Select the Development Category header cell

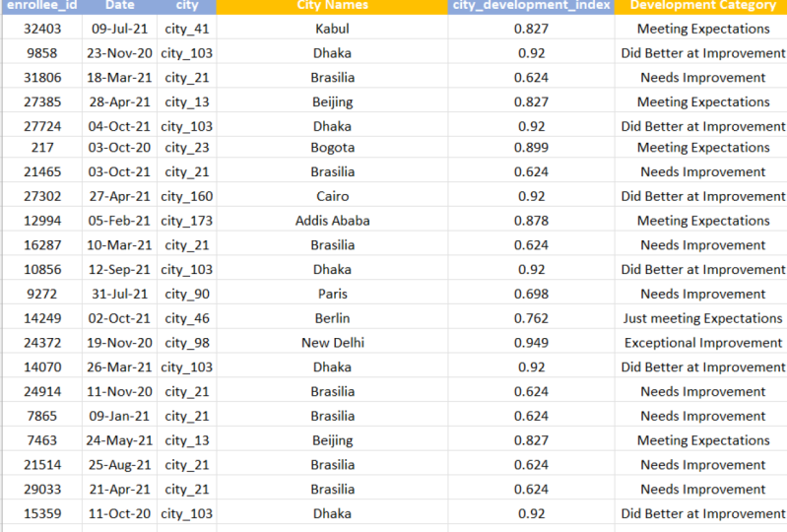coord(702,6)
